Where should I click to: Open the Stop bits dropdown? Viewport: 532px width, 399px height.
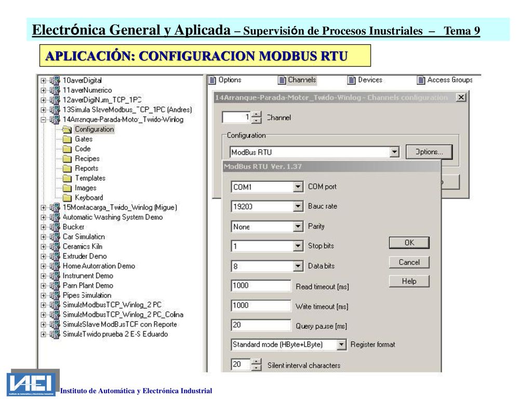click(298, 246)
